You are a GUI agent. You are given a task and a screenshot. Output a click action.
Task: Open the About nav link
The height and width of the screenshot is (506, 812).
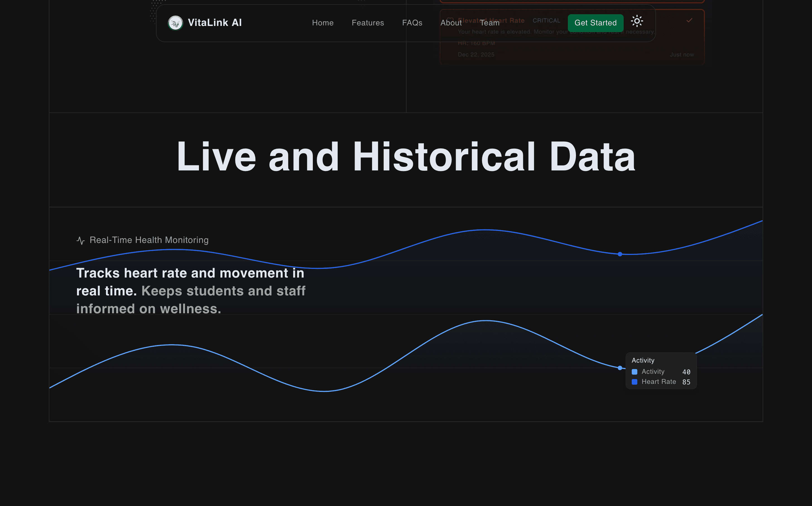[451, 23]
